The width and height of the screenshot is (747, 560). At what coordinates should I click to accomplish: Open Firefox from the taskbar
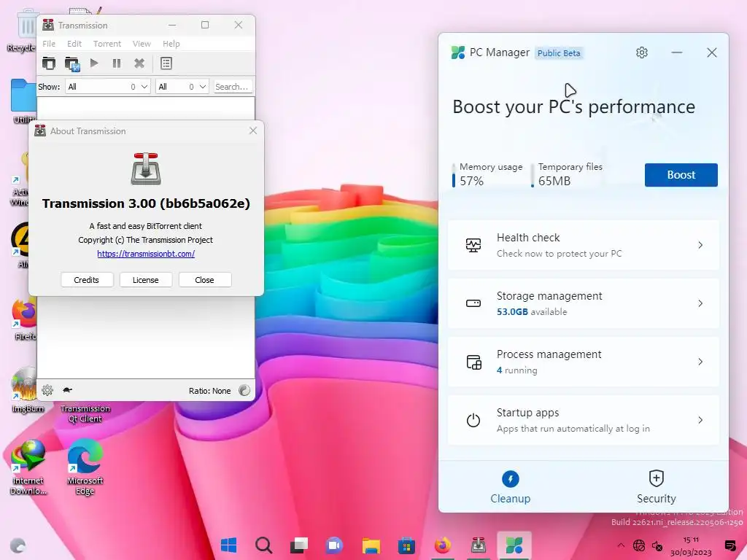pyautogui.click(x=442, y=545)
